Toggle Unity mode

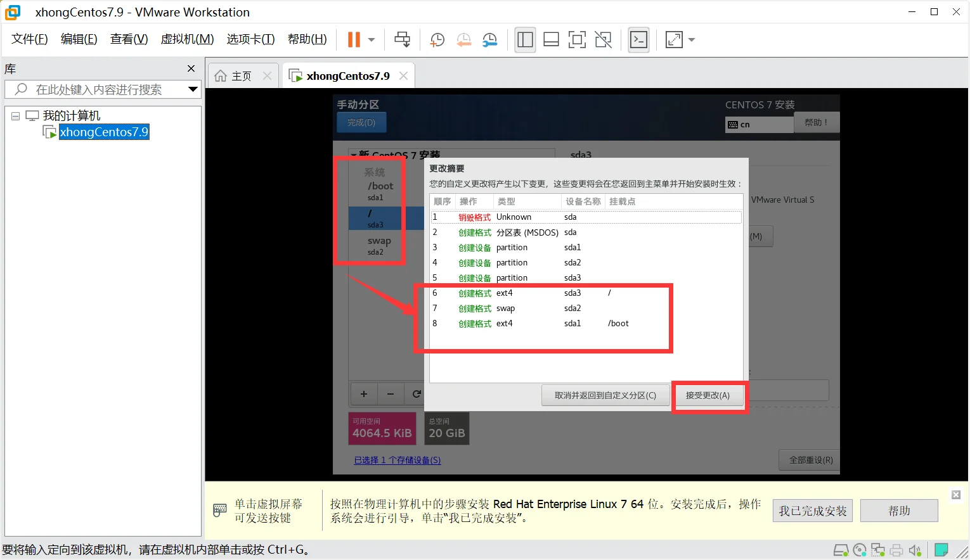tap(603, 40)
